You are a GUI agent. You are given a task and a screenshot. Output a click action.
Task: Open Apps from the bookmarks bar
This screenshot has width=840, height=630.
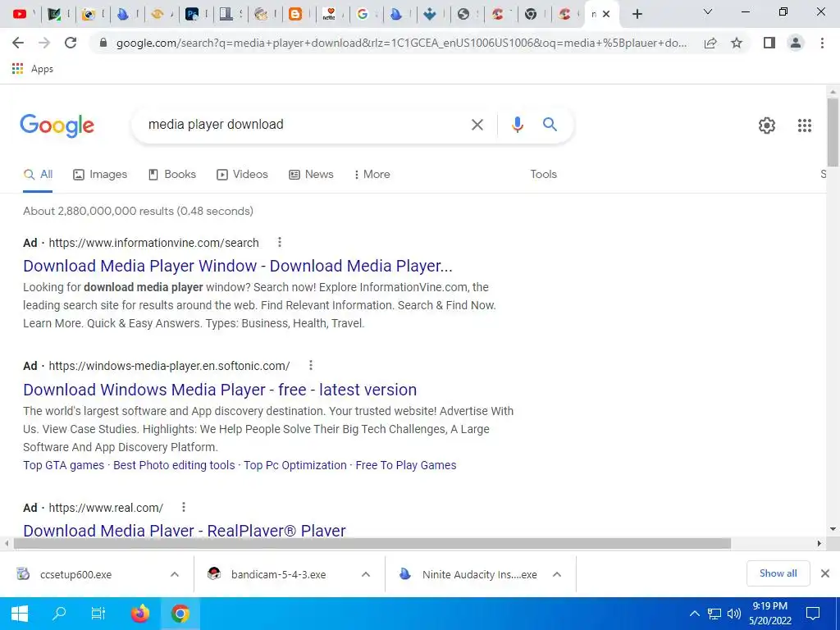pyautogui.click(x=33, y=69)
